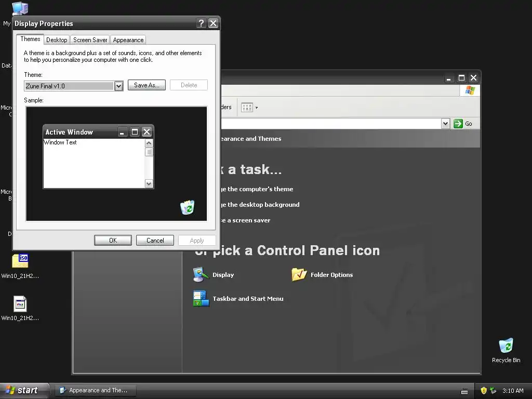Click the keyboard icon in the taskbar
Image resolution: width=532 pixels, height=399 pixels.
tap(464, 392)
